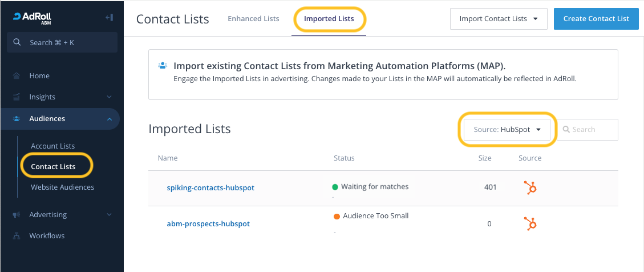644x272 pixels.
Task: Open Account Lists in the sidebar
Action: (x=53, y=146)
